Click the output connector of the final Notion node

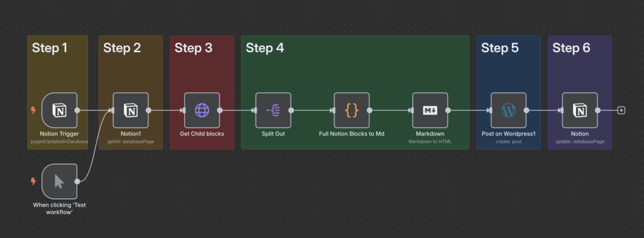pyautogui.click(x=597, y=111)
